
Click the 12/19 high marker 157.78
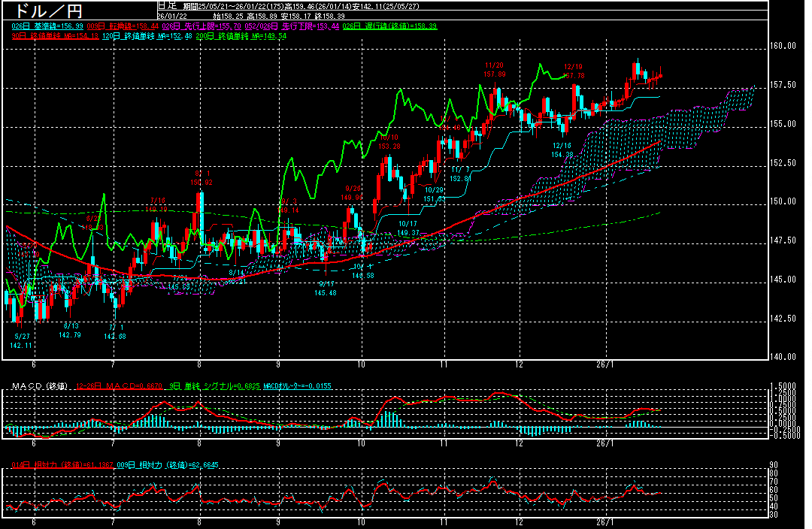[574, 71]
